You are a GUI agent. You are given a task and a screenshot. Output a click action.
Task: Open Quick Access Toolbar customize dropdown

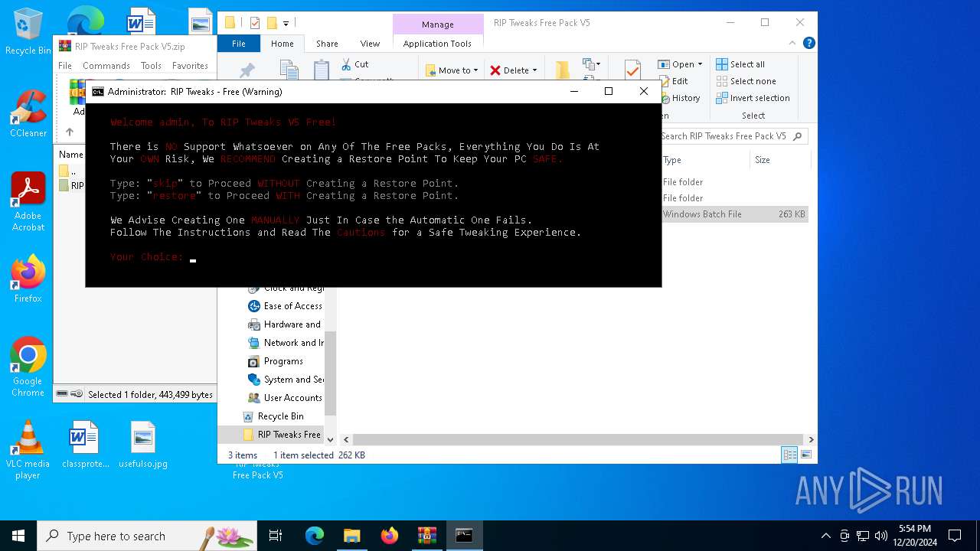(286, 24)
